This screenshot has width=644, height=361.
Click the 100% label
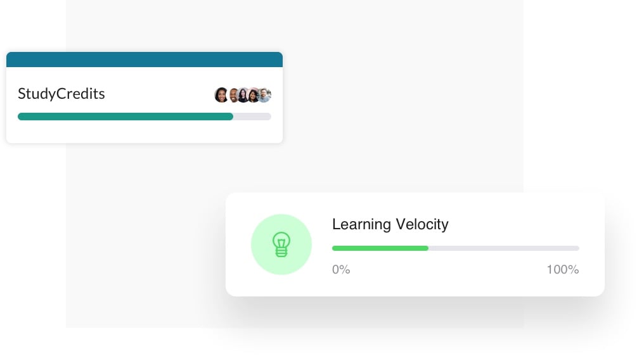[x=562, y=270]
